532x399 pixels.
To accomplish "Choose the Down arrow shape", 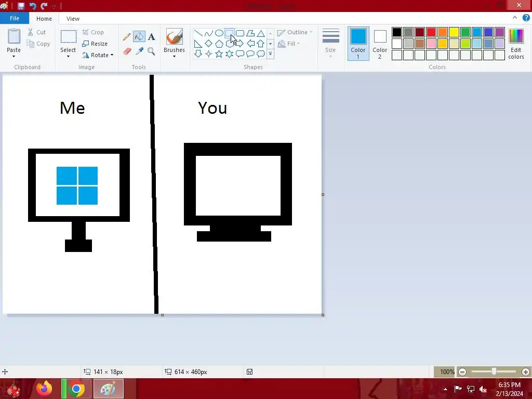I will [198, 54].
